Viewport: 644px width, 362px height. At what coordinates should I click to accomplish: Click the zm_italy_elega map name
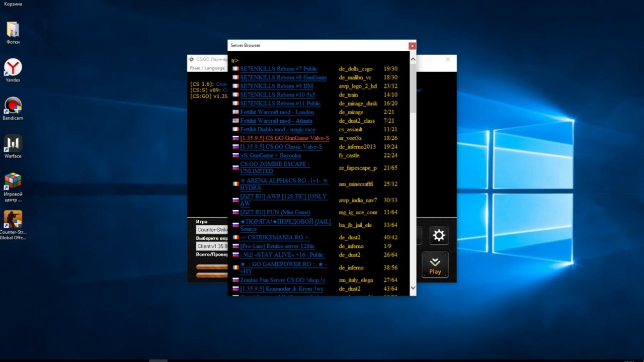point(356,280)
